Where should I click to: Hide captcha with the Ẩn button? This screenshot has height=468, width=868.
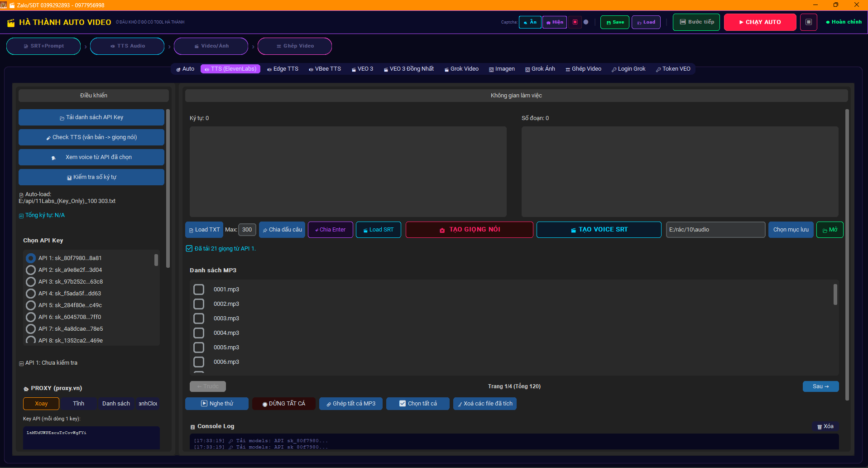(530, 22)
